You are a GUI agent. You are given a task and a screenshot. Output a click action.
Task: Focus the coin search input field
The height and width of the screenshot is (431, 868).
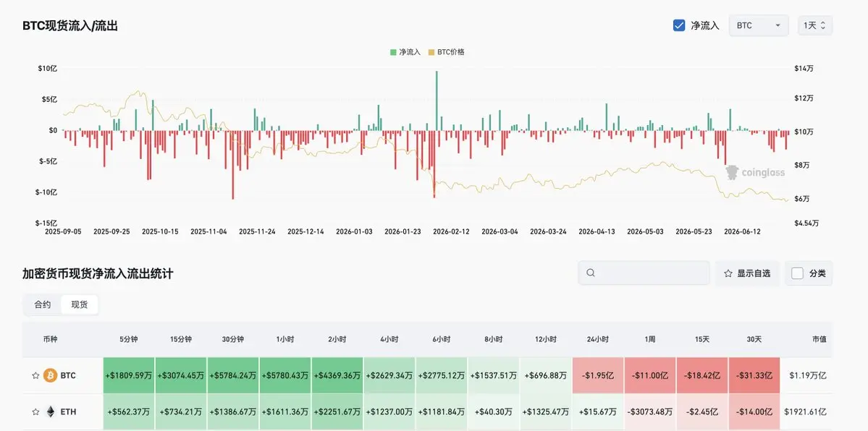click(644, 273)
